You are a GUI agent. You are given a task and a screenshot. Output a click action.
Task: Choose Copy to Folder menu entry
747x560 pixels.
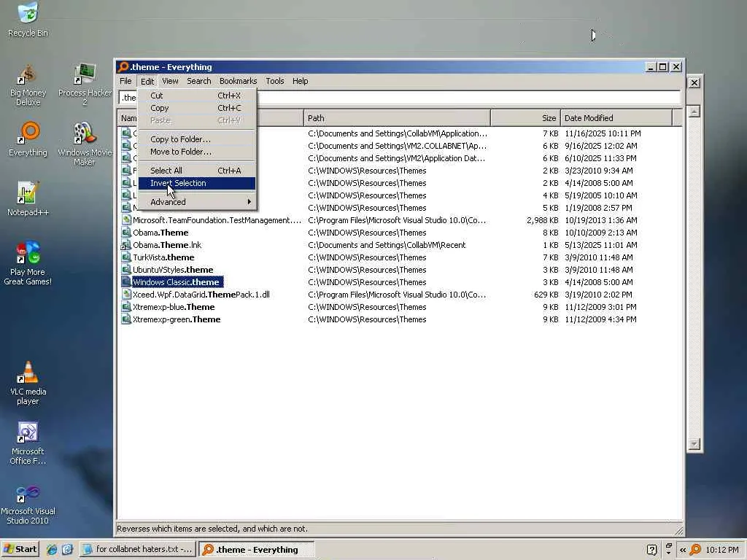pos(197,139)
